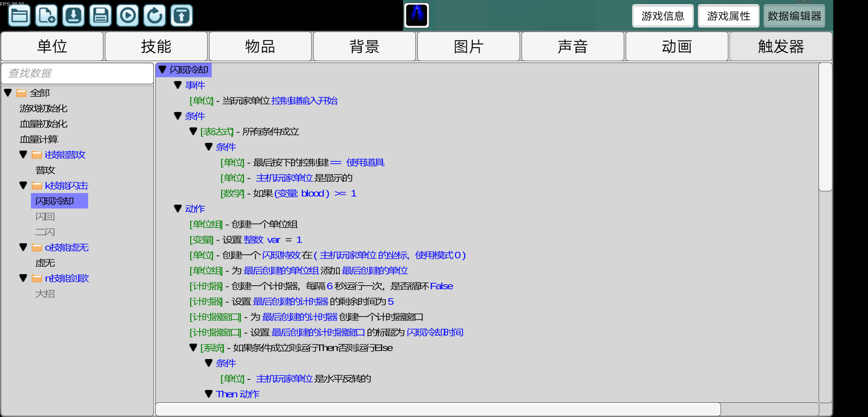Create new file with plus icon

(46, 15)
